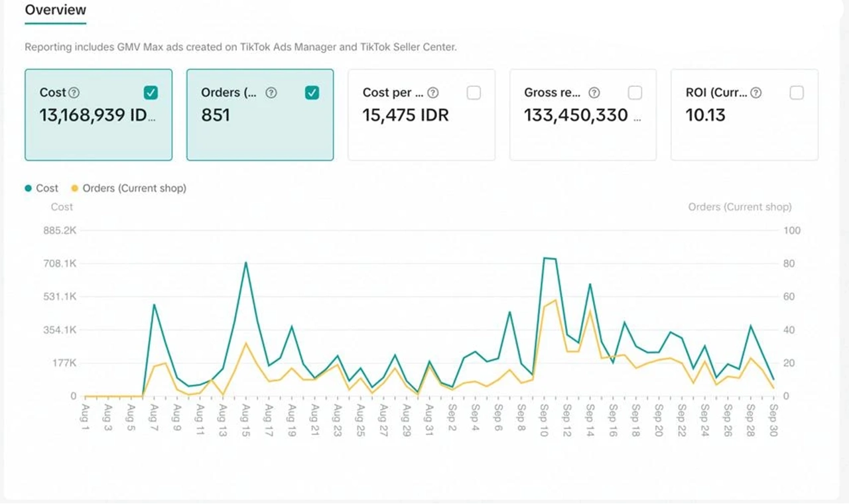This screenshot has height=504, width=849.
Task: Click the Cost per order help icon
Action: pyautogui.click(x=433, y=93)
